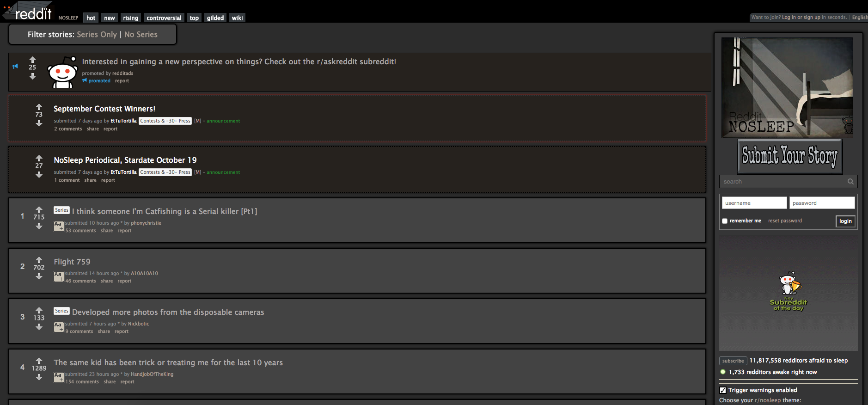Screen dimensions: 868x405
Task: Upvote September Contest Winners post
Action: [39, 107]
